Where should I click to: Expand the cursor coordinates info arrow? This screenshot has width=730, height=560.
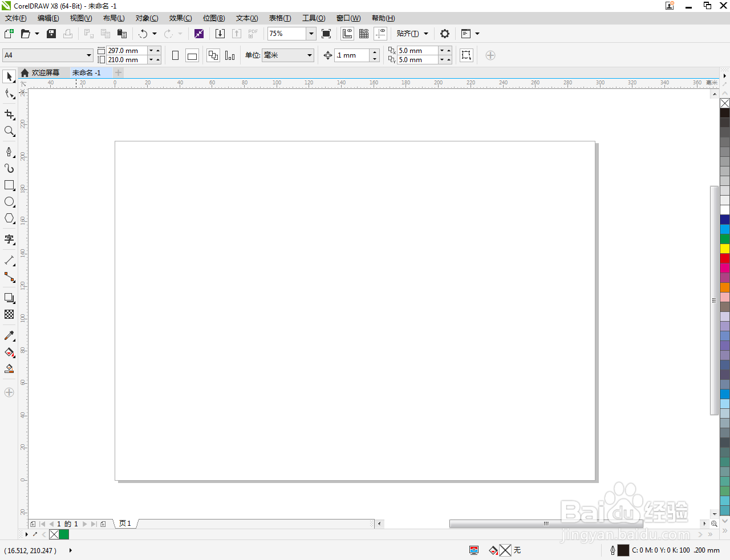coord(71,550)
